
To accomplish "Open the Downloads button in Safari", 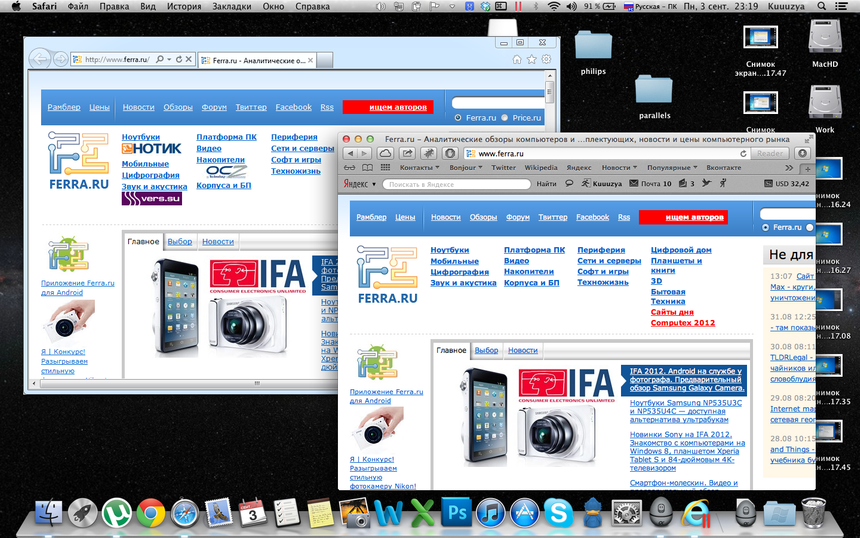I will [x=803, y=154].
